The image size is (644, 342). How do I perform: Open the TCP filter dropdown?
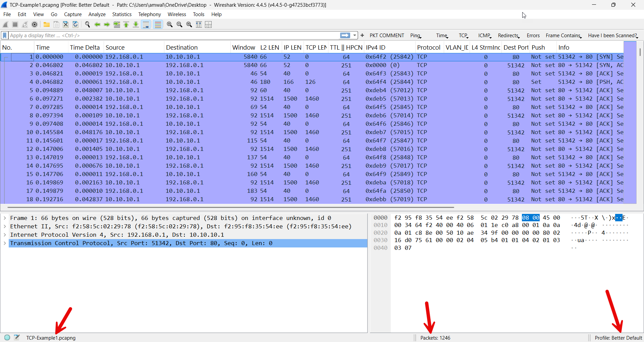464,35
